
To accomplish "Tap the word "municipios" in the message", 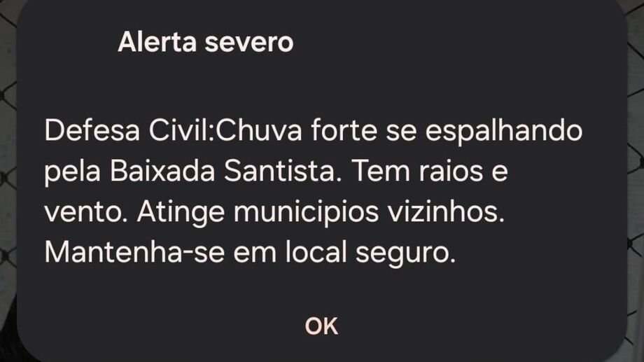I will [x=306, y=214].
